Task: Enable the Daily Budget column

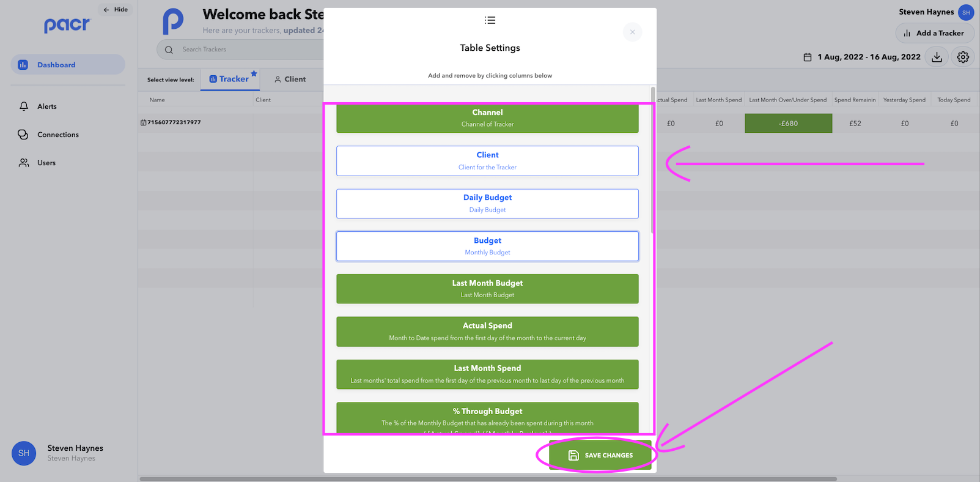Action: pos(487,204)
